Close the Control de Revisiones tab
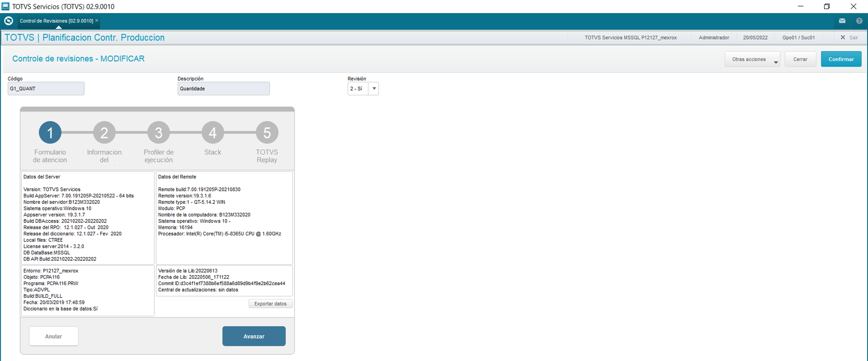 (x=97, y=21)
